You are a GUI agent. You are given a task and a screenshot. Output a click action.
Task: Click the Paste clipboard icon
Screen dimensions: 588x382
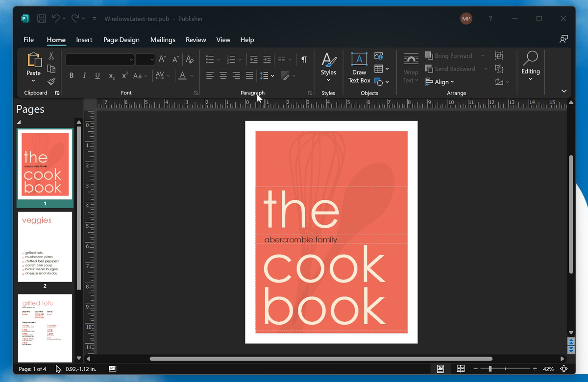tap(34, 60)
